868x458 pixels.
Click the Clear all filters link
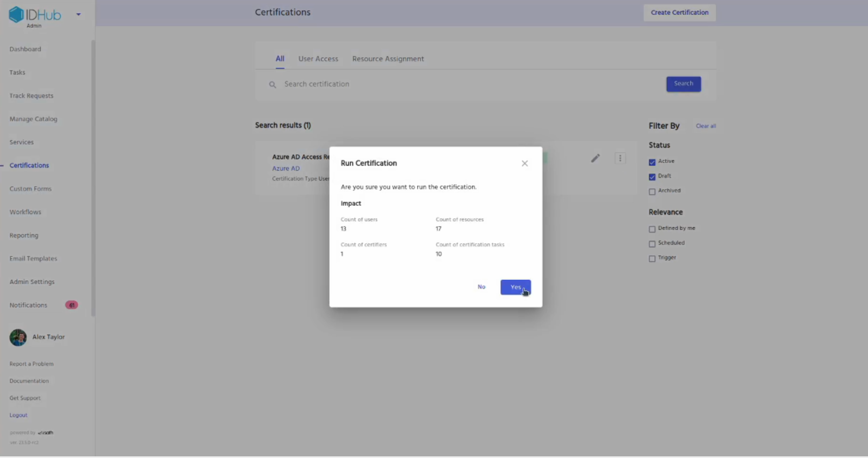coord(705,126)
